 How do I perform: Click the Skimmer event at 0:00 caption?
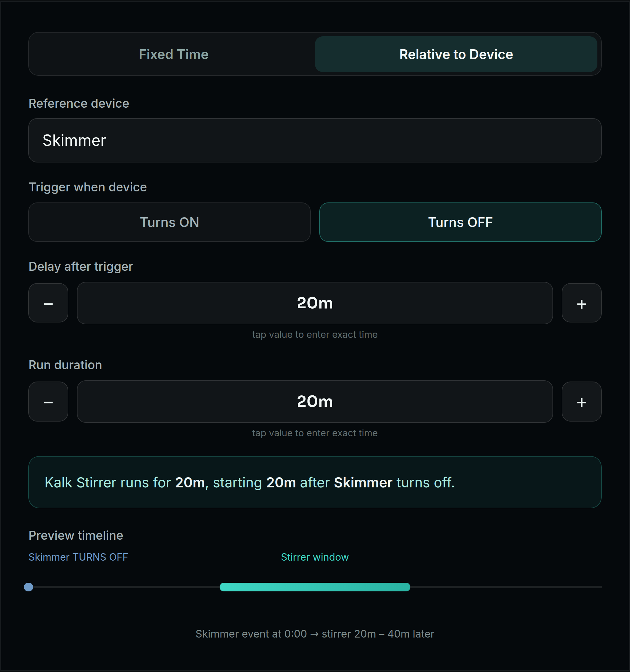tap(315, 634)
